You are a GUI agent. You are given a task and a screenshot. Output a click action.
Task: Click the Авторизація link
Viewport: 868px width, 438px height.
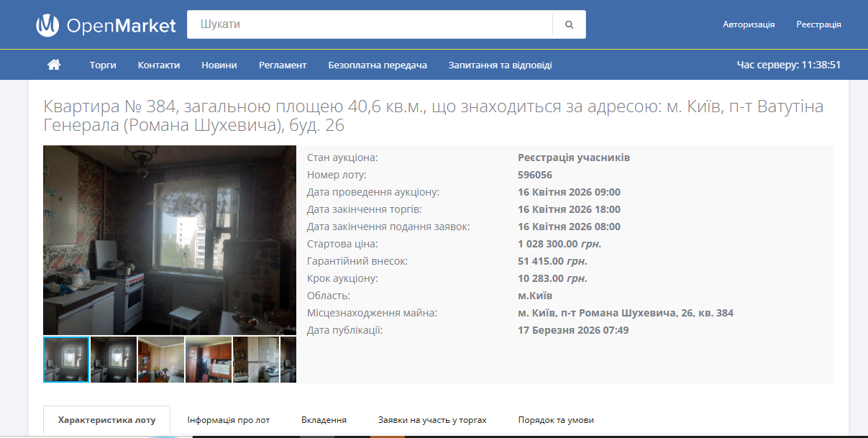tap(749, 24)
